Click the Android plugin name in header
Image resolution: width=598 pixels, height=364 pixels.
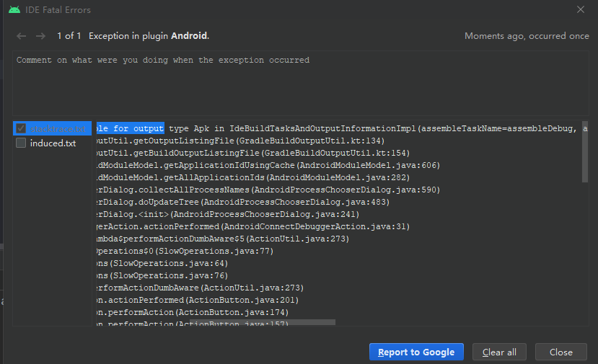tap(189, 36)
